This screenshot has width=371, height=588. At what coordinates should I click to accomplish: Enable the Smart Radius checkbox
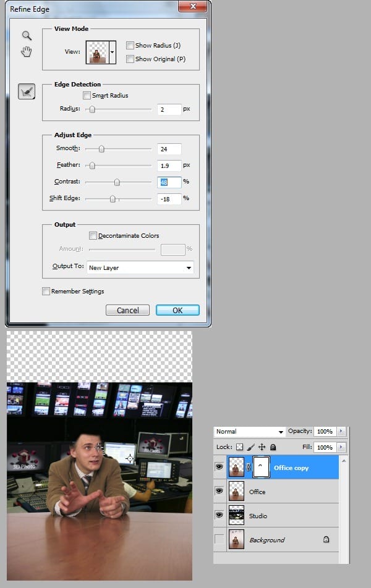point(87,96)
